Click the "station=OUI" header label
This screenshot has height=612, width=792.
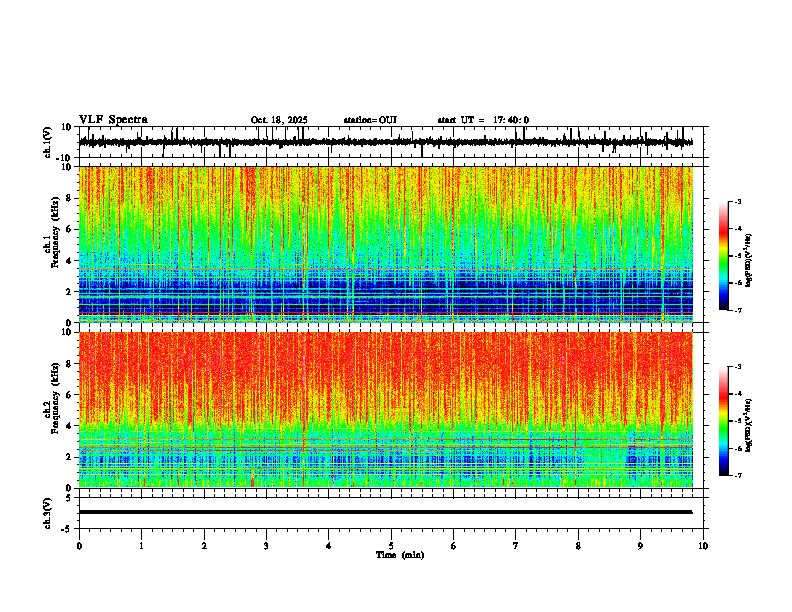point(370,120)
